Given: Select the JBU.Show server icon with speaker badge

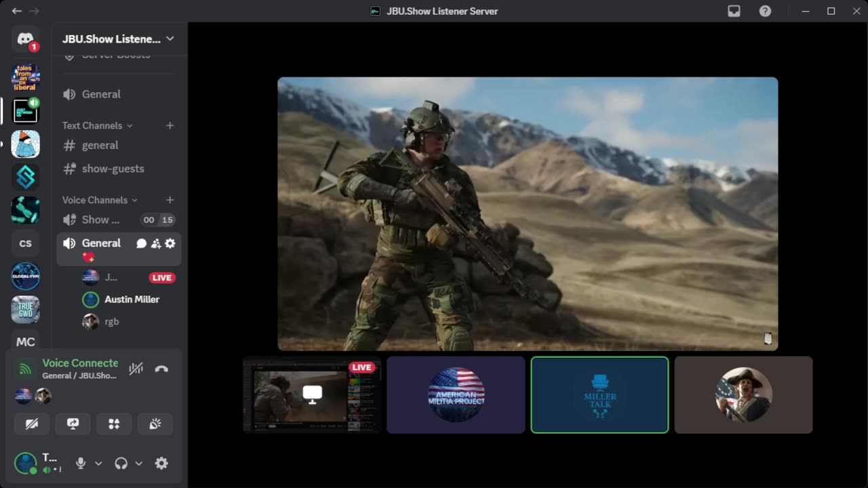Looking at the screenshot, I should (25, 110).
